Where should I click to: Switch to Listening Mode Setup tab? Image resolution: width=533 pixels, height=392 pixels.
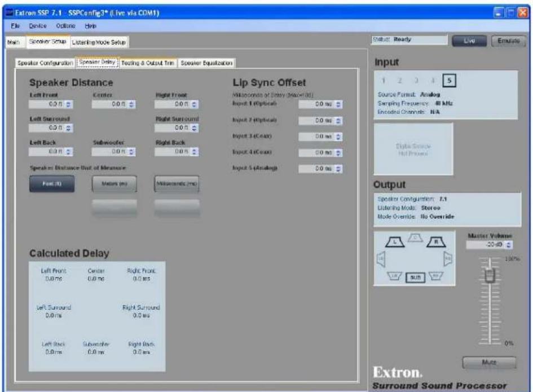coord(99,42)
